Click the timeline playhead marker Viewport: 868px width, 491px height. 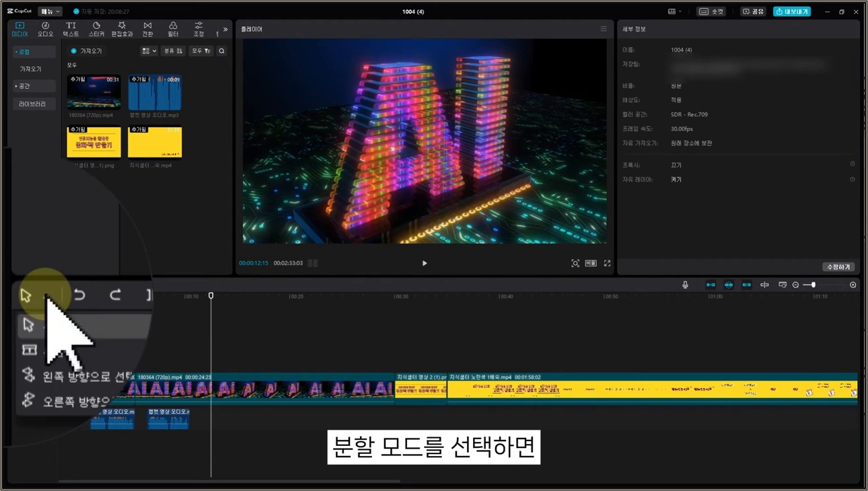(211, 296)
